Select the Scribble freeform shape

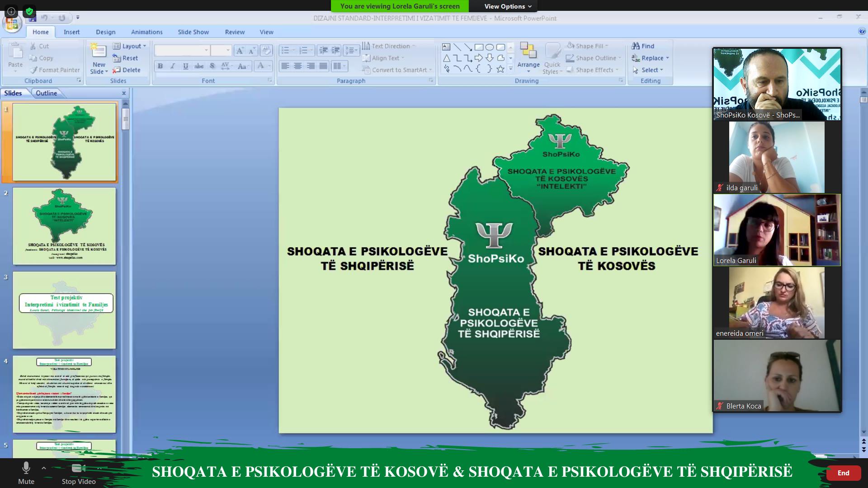click(446, 69)
